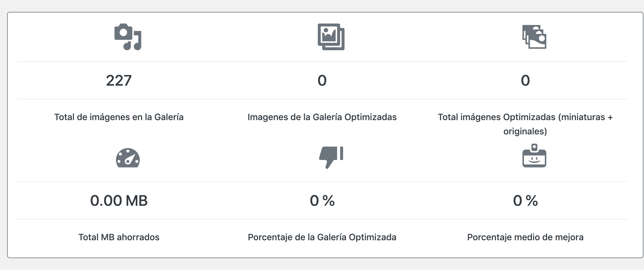Click the camera and music media icon
Screen dimensions: 644x270
[x=128, y=37]
